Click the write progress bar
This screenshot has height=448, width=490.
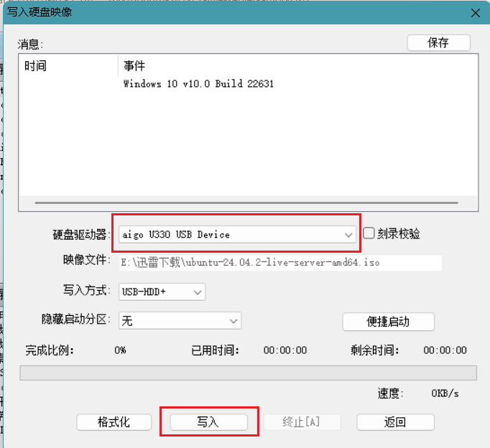(248, 373)
